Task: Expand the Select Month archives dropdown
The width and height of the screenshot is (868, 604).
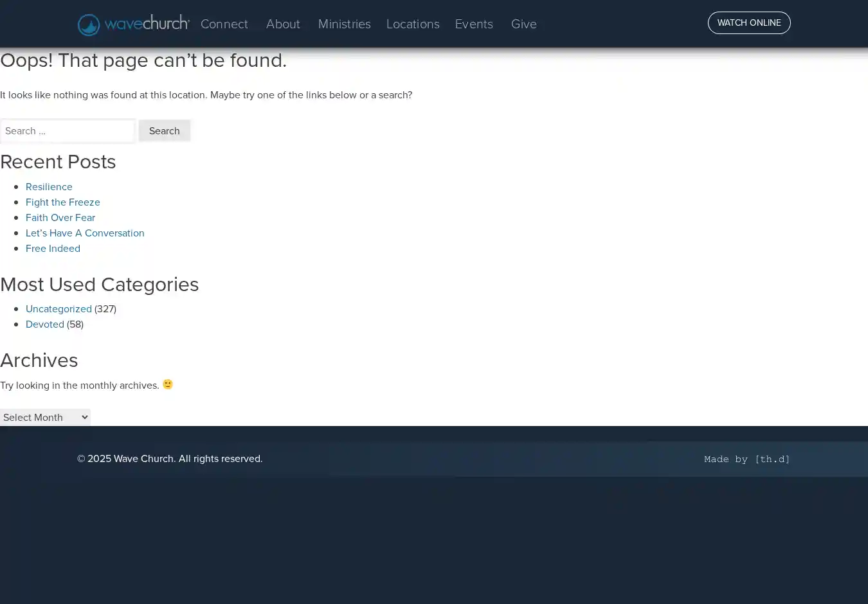Action: (x=45, y=418)
